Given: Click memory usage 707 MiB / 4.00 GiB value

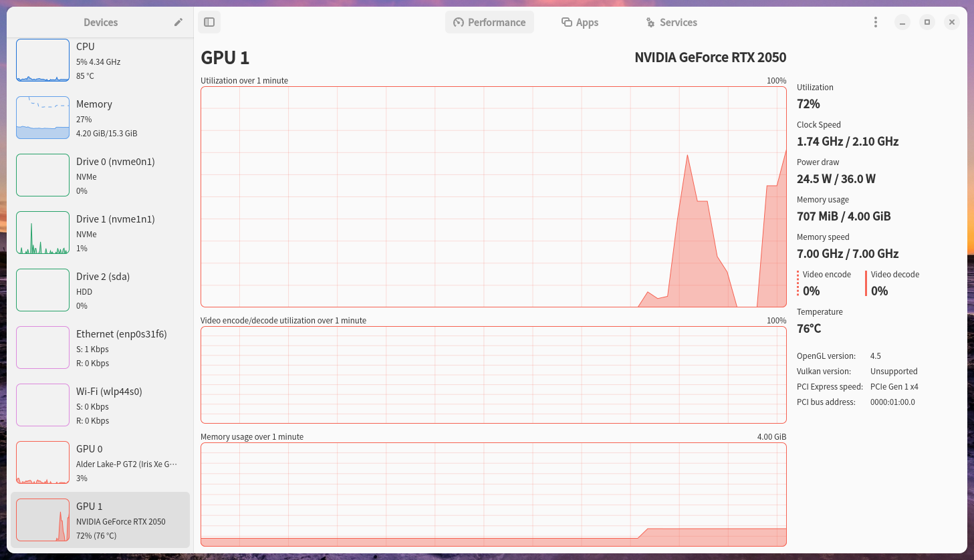Looking at the screenshot, I should [844, 216].
